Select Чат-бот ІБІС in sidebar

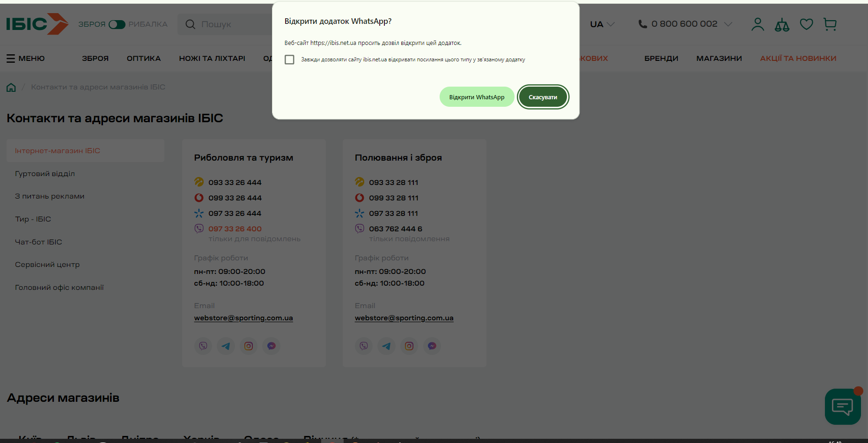38,242
